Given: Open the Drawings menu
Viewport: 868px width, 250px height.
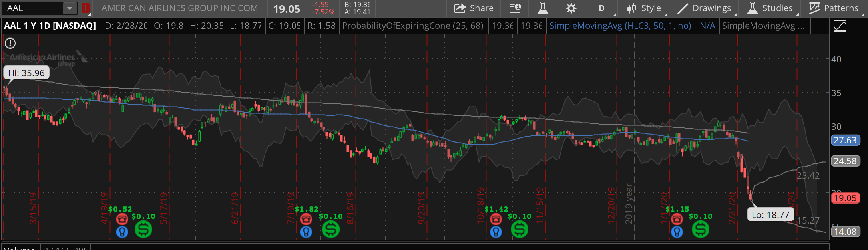Looking at the screenshot, I should [x=705, y=8].
